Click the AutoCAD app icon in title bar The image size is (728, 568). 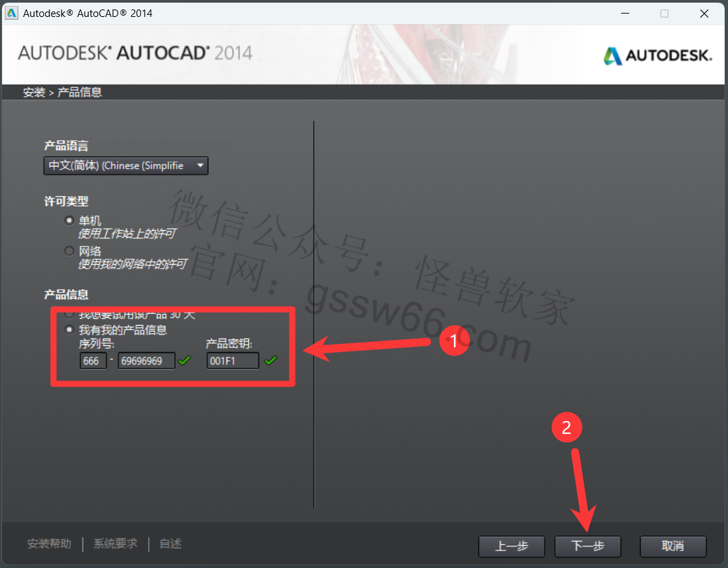(12, 13)
